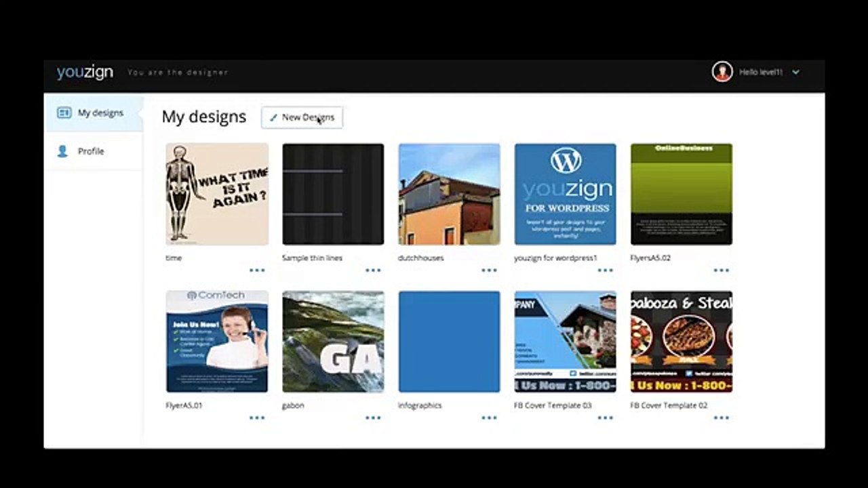
Task: Open options dots for youzign for wordpress1
Action: coord(605,270)
